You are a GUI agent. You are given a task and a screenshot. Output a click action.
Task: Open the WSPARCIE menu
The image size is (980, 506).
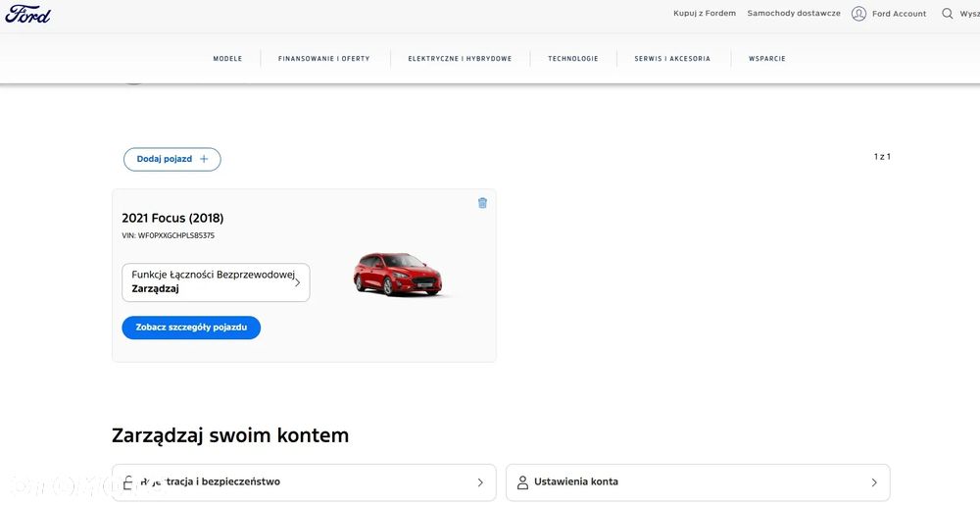click(767, 59)
